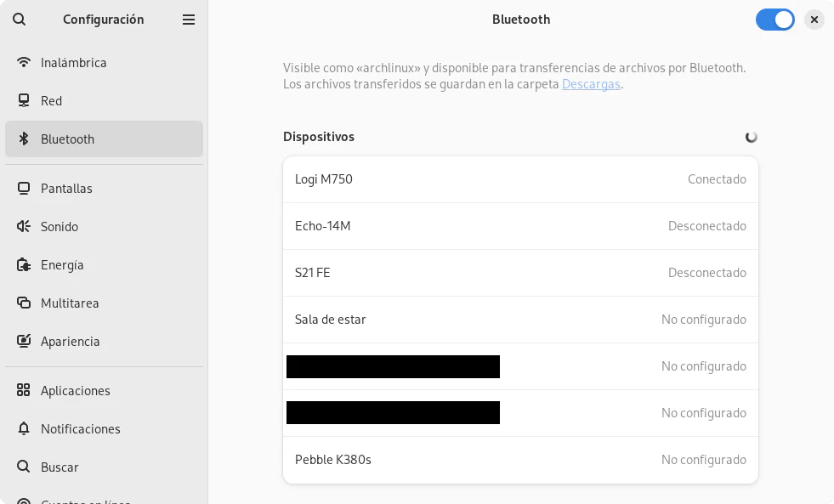Click the Pantallas display icon

pos(24,189)
